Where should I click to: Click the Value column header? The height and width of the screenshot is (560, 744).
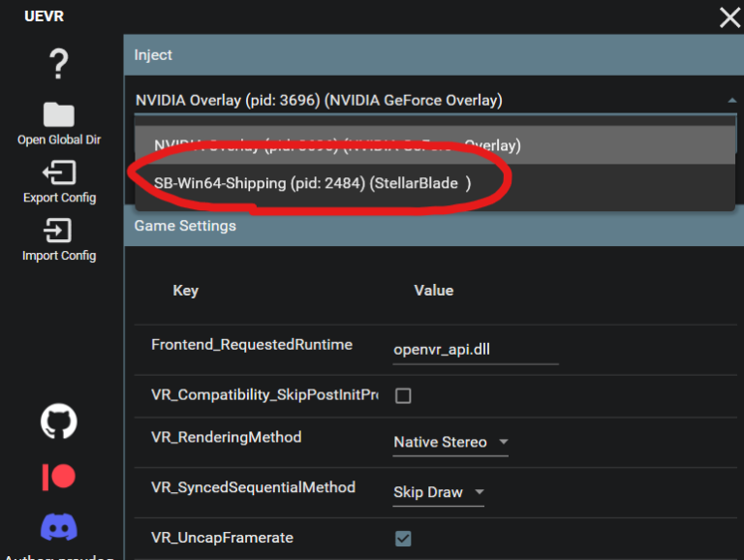pos(433,291)
